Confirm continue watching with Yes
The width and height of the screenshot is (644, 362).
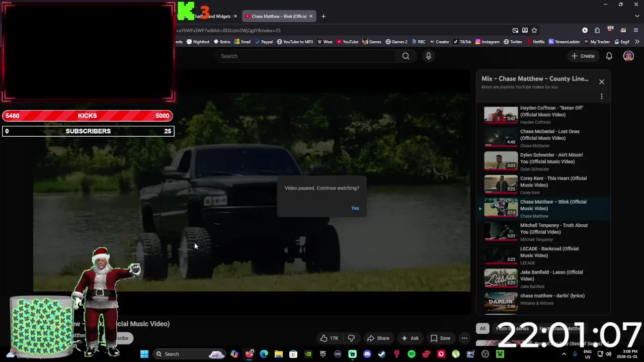point(355,208)
